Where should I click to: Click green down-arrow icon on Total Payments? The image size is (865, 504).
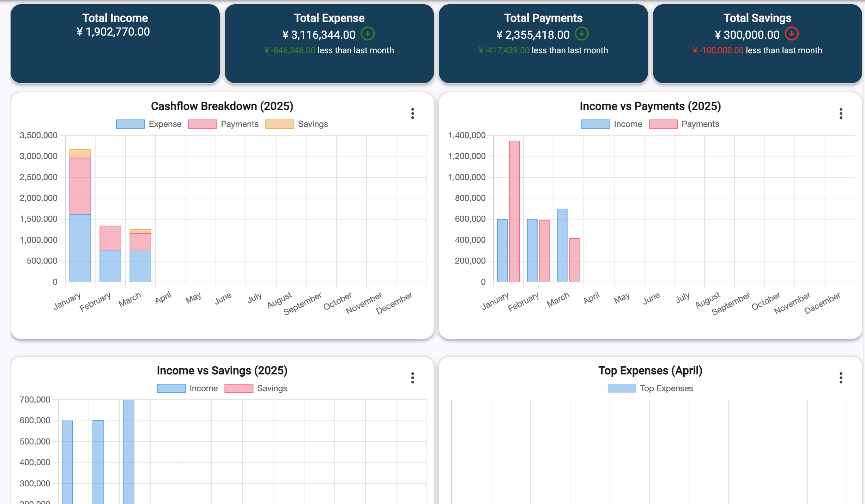582,34
